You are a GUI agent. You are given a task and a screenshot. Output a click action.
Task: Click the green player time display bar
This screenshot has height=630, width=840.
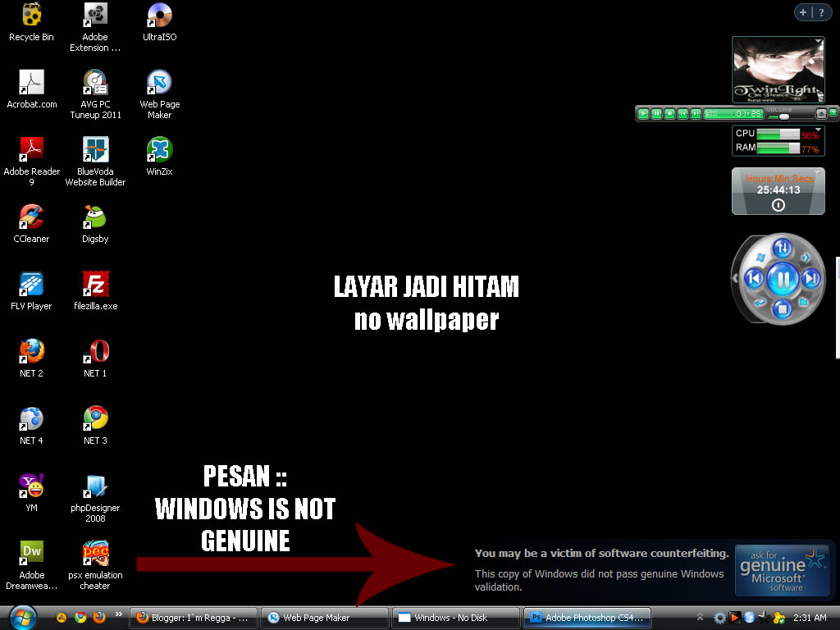point(733,113)
